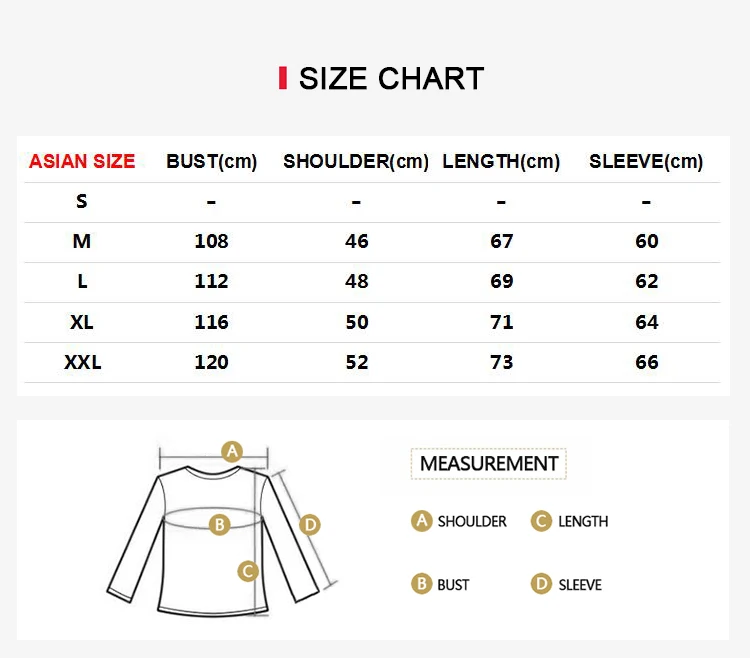The height and width of the screenshot is (658, 750).
Task: Select the A SHOULDER legend icon
Action: tap(421, 521)
